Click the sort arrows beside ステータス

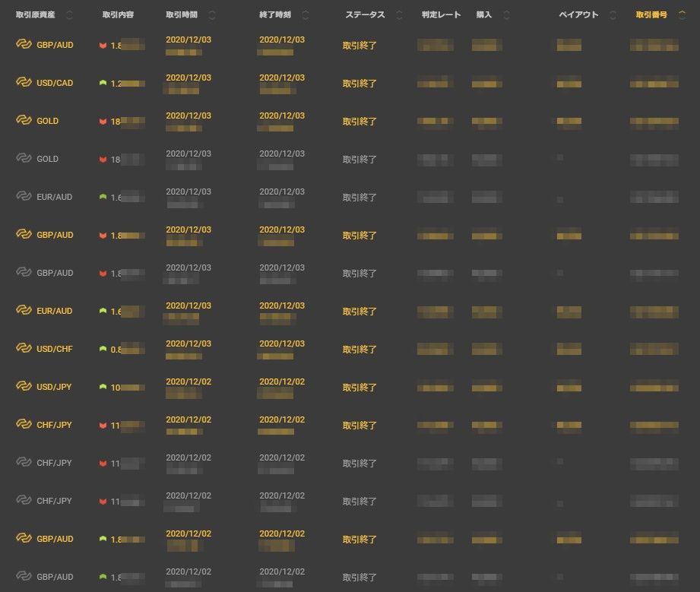[x=400, y=15]
